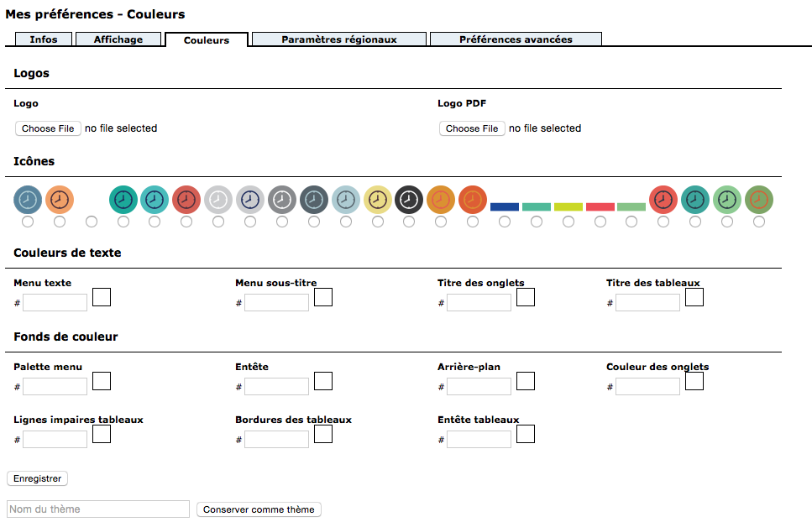Select the radio button with no icon above
812x522 pixels.
pos(92,222)
